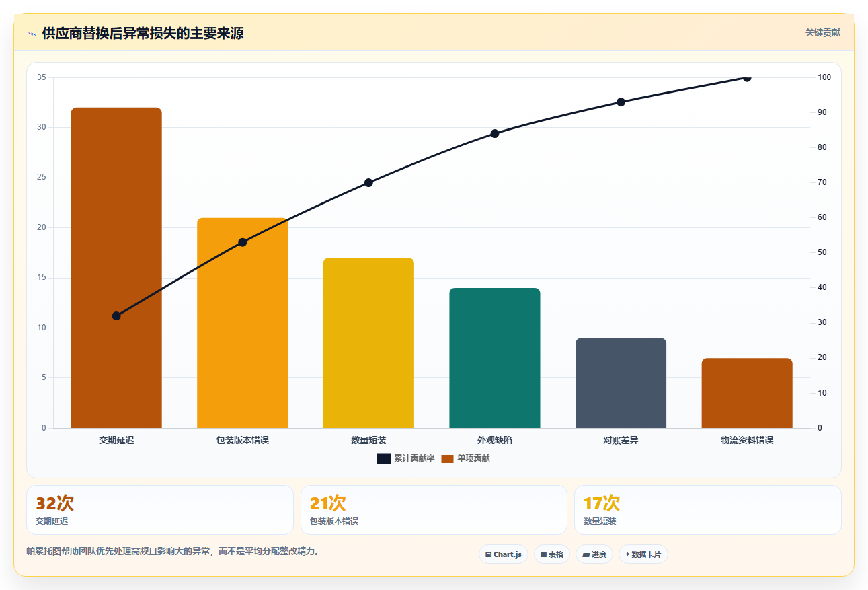Click the 物流资料错误 bar
Screen dimensions: 868x590
[x=747, y=393]
